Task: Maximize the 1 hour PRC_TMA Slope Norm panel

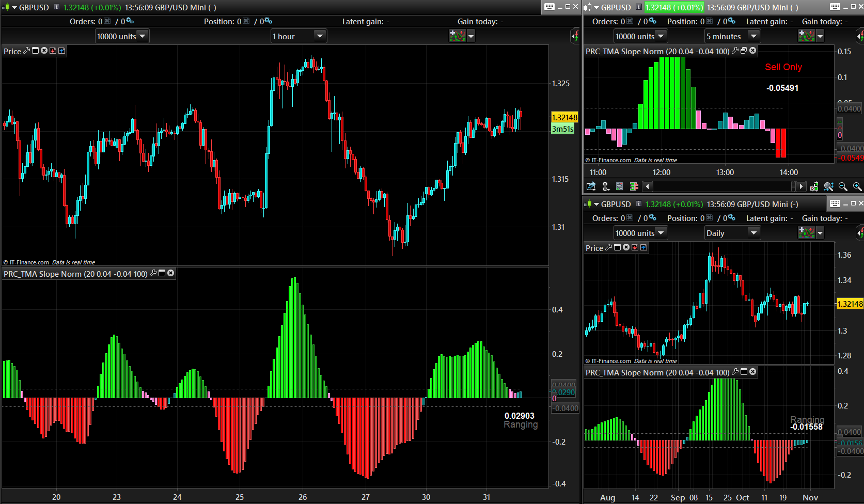Action: (x=162, y=273)
